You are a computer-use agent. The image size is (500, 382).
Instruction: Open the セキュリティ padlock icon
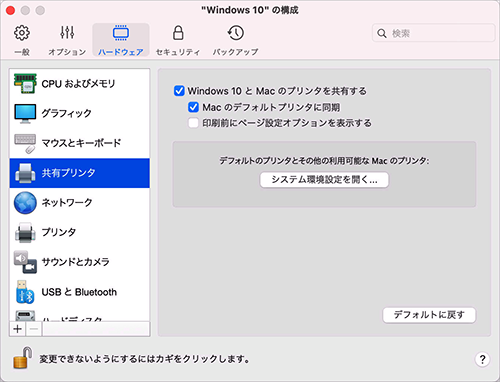178,33
